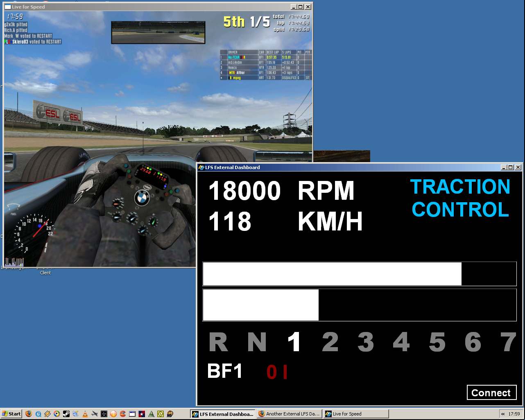
Task: Launch Winamp from the quick launch bar
Action: click(x=48, y=414)
